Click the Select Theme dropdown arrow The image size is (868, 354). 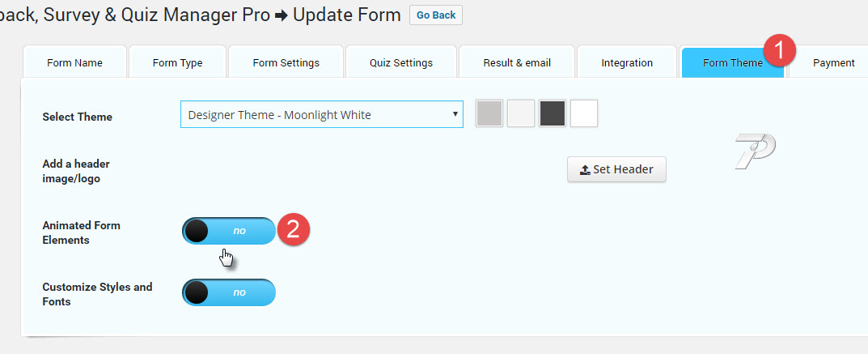coord(455,114)
